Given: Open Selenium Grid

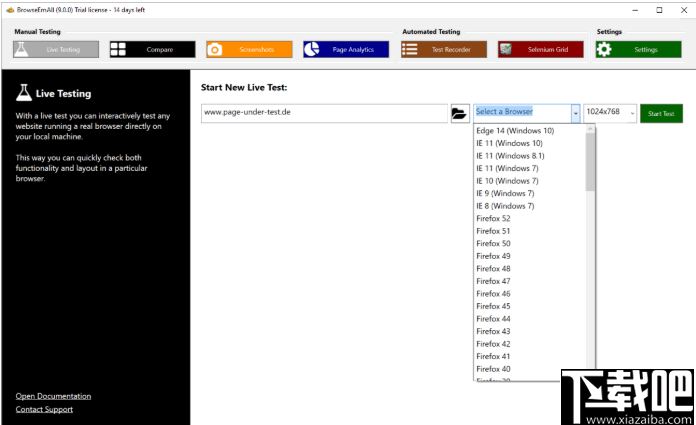Looking at the screenshot, I should (x=541, y=49).
